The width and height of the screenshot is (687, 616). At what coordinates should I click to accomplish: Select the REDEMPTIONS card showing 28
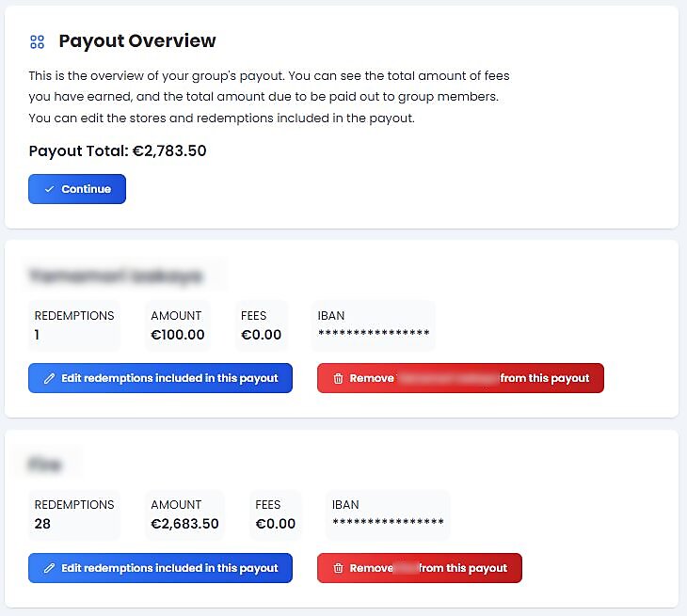[x=74, y=514]
